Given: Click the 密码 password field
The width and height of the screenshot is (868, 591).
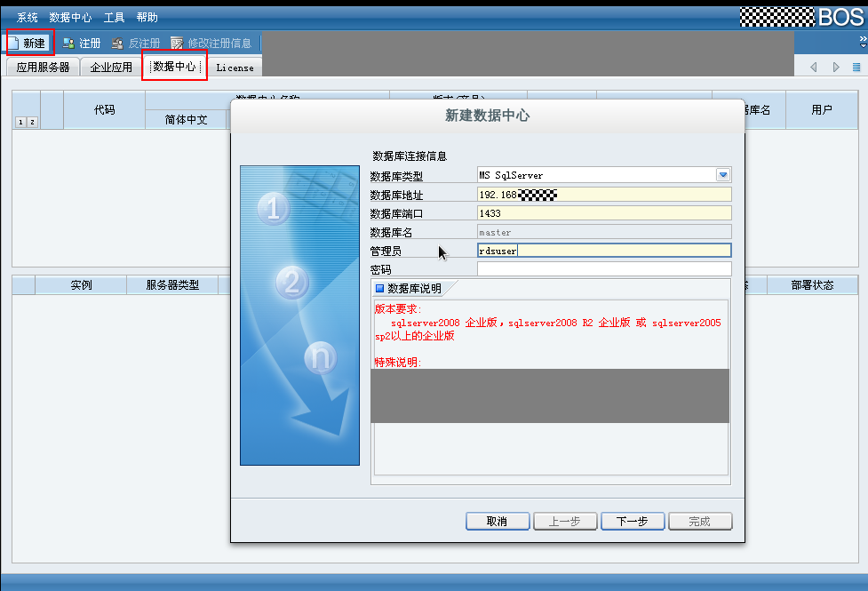Looking at the screenshot, I should (x=604, y=269).
